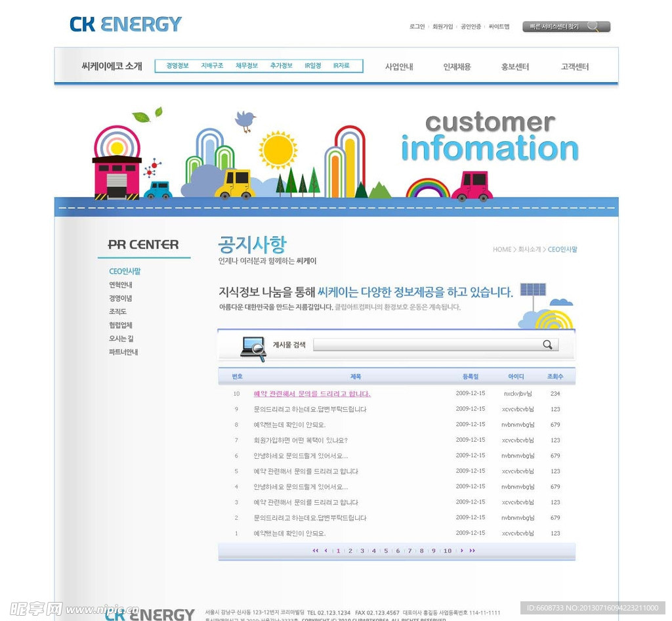The height and width of the screenshot is (621, 672).
Task: Open post number 6 title
Action: click(x=301, y=456)
